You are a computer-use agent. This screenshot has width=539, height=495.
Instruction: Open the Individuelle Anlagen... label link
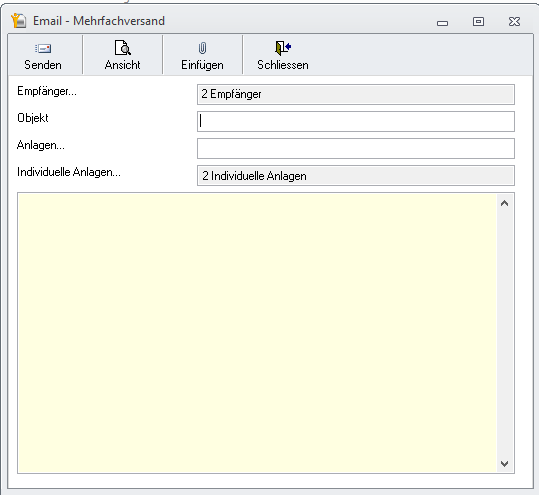coord(69,172)
